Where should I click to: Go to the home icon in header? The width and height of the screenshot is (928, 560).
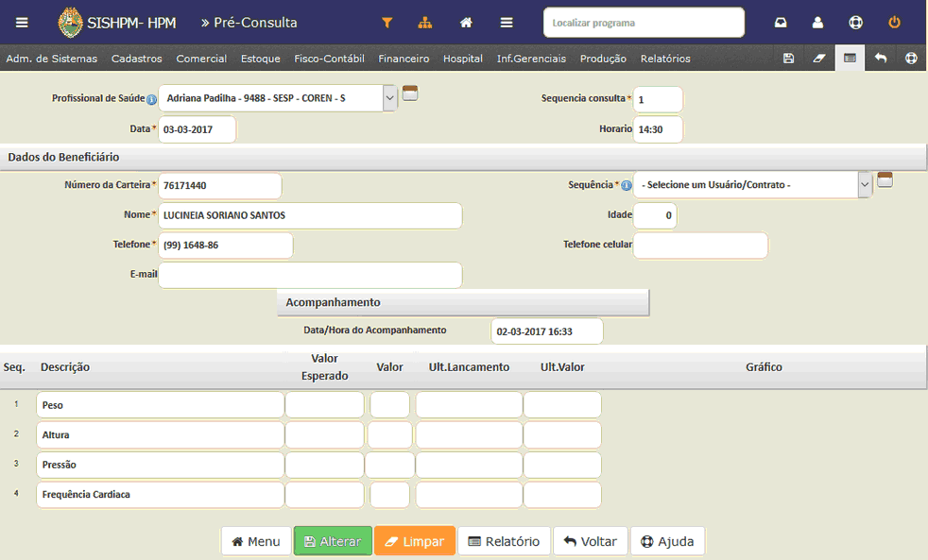(x=467, y=23)
